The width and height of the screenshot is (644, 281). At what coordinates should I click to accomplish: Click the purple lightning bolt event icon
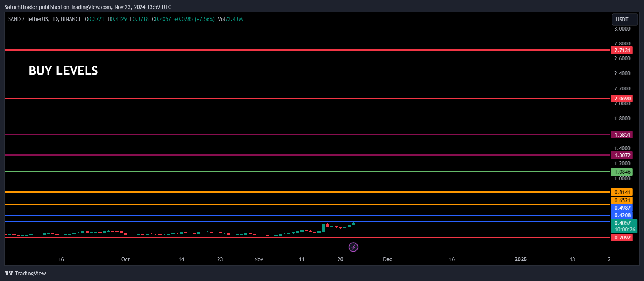353,247
